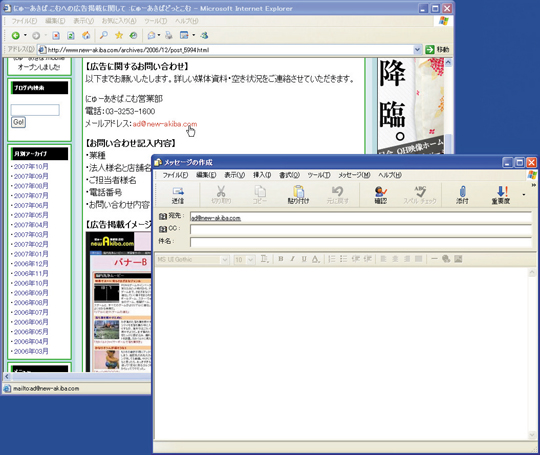Open 挿入 menu in message window
Viewport: 540px width, 455px height.
(262, 175)
